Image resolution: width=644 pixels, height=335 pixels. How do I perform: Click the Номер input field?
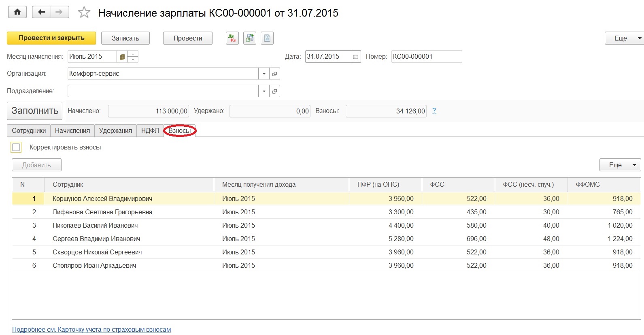[426, 57]
